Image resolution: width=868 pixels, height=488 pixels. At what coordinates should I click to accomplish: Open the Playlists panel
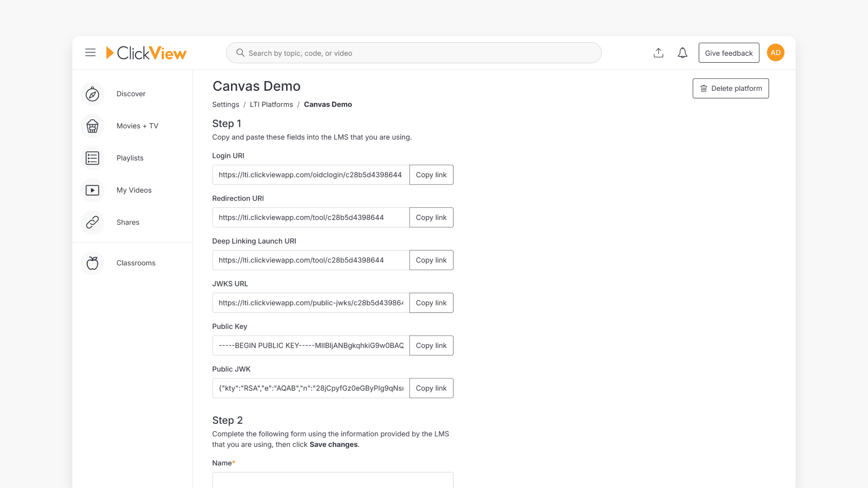pyautogui.click(x=130, y=158)
